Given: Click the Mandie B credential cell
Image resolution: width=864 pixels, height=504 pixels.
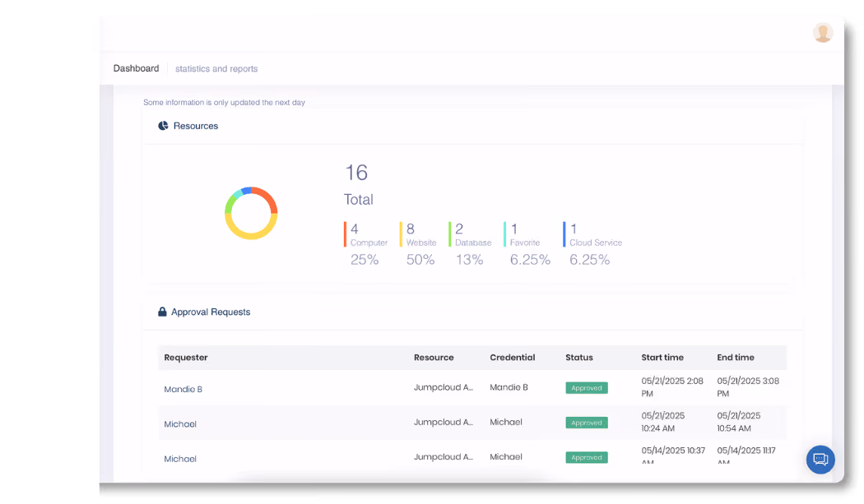Looking at the screenshot, I should (x=509, y=387).
